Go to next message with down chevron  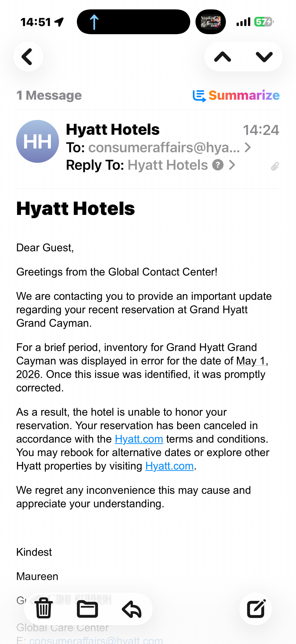pyautogui.click(x=264, y=57)
